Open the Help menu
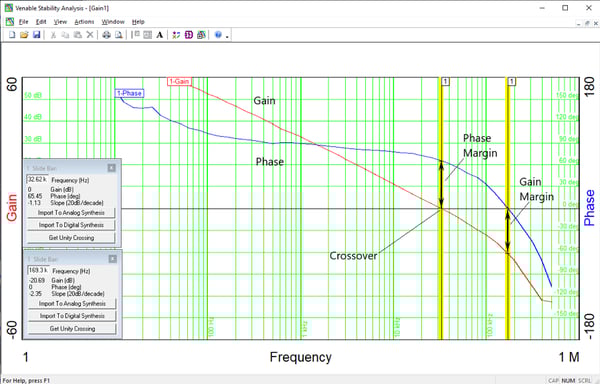 (x=138, y=22)
